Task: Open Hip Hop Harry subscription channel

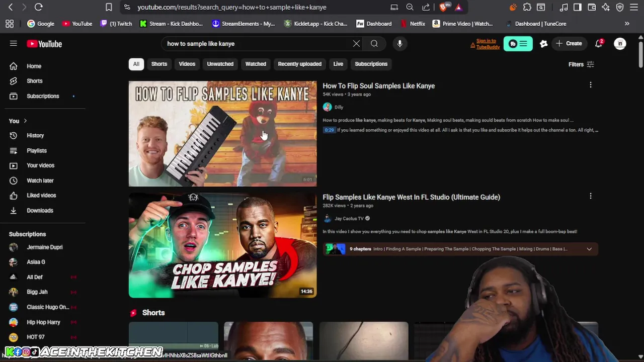Action: pos(43,322)
